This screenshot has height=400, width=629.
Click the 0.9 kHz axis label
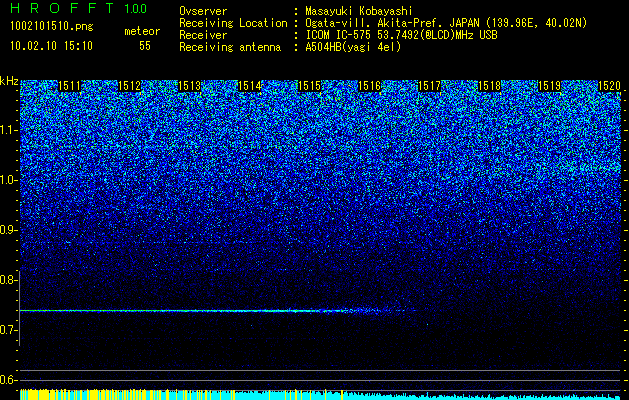tap(9, 230)
